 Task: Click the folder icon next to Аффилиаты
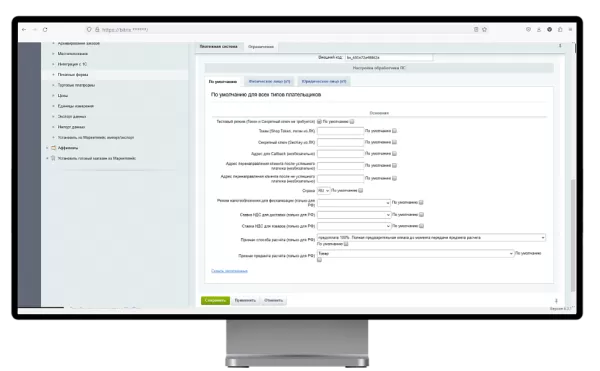(54, 148)
